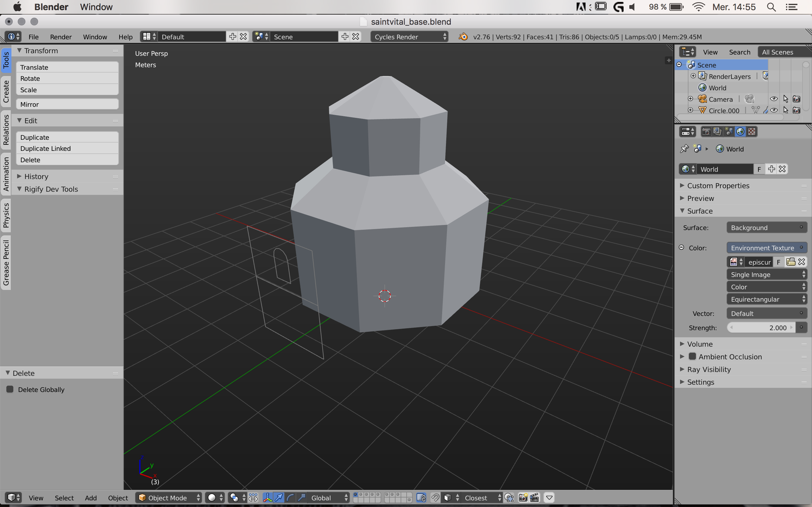
Task: Open the Cycles Render engine dropdown
Action: point(409,37)
